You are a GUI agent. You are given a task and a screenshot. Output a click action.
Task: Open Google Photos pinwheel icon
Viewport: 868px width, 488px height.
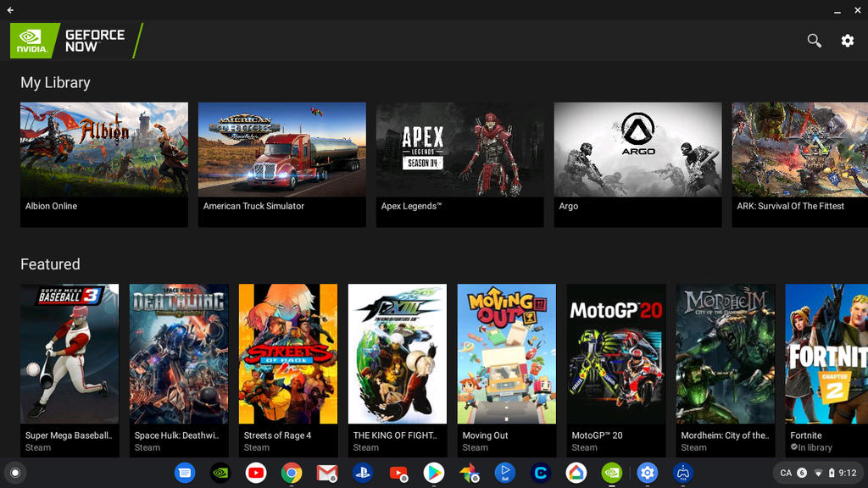point(470,473)
